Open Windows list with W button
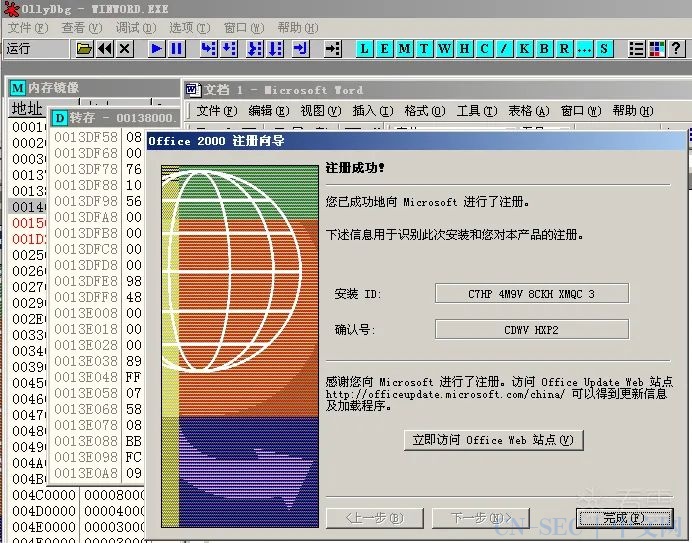 tap(444, 49)
